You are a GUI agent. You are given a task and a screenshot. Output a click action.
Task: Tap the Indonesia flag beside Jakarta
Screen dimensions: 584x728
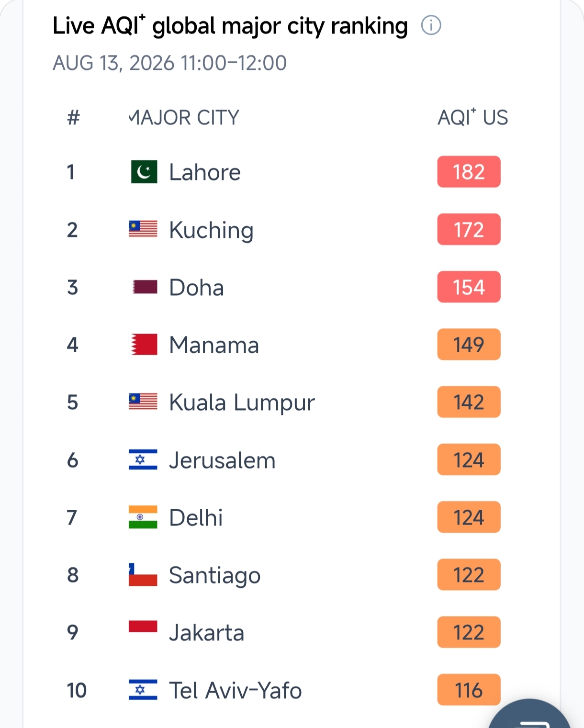(x=143, y=627)
